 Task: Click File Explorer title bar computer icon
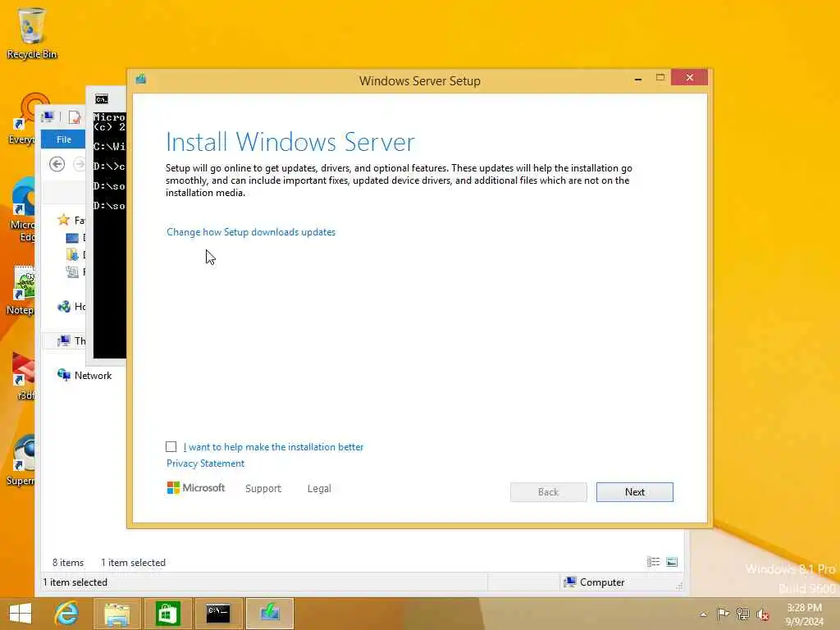tap(48, 116)
